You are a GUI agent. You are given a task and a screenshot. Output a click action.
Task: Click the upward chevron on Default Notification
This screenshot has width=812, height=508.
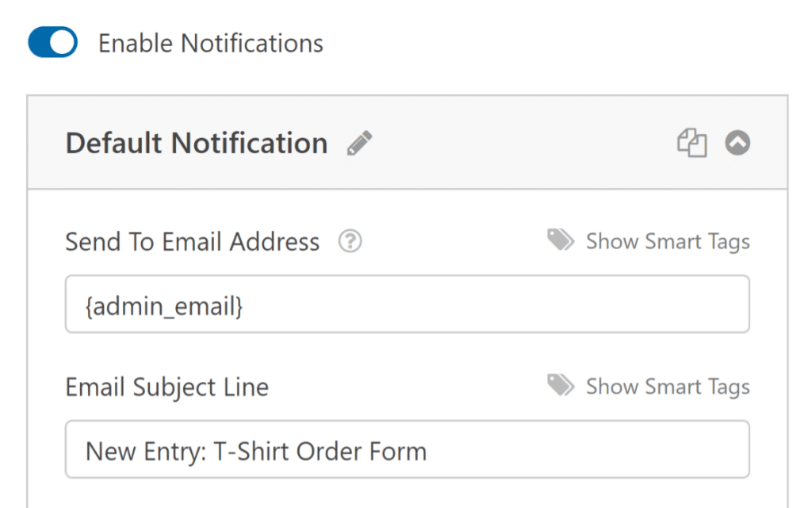[737, 143]
